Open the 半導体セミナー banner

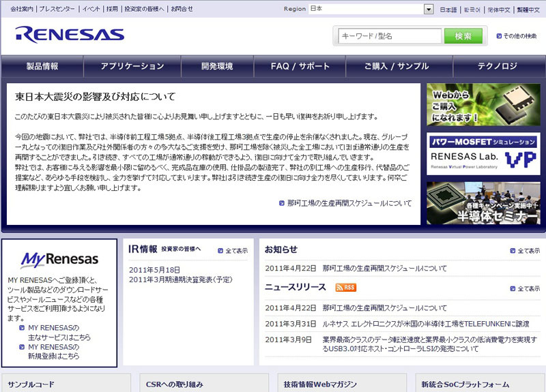(483, 203)
